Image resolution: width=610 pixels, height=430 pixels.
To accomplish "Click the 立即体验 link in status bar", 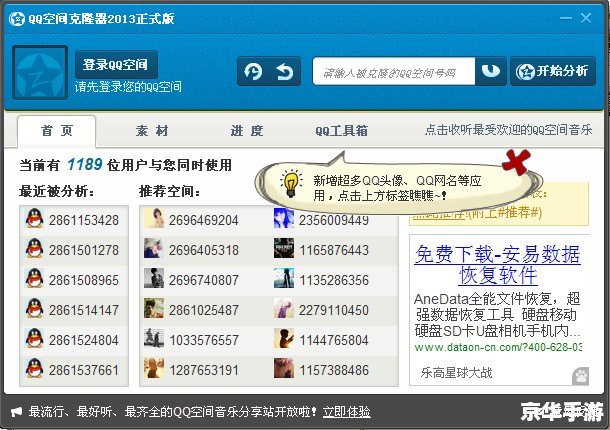I will point(346,412).
